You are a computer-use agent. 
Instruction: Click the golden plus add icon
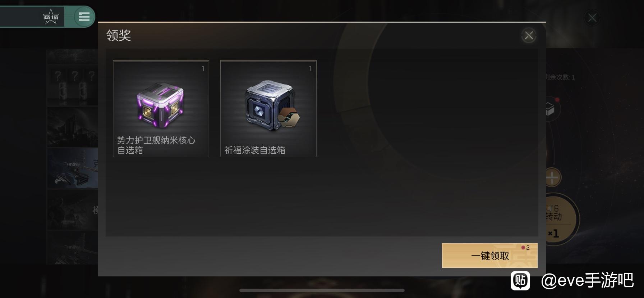[553, 177]
